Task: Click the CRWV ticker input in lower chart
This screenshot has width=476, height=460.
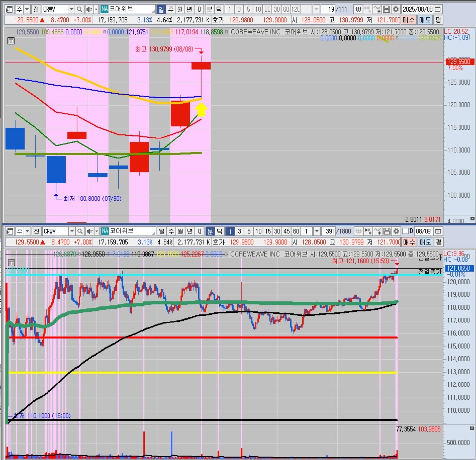Action: click(55, 231)
